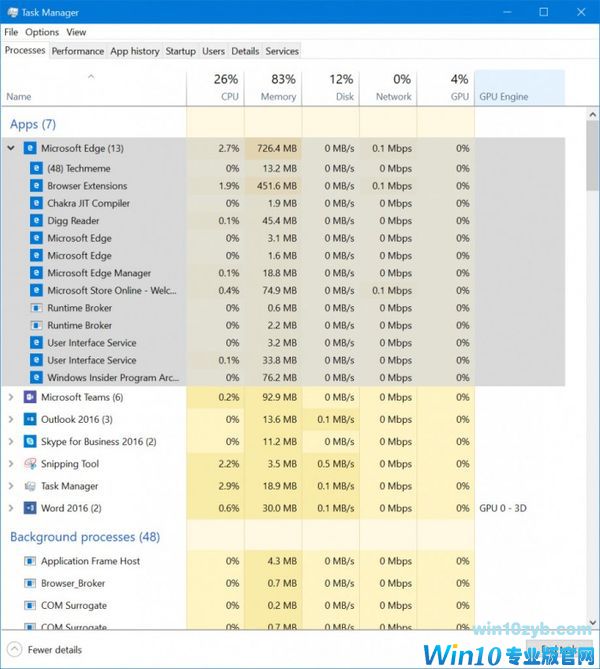Click the Word 2016 icon
This screenshot has width=600, height=669.
point(30,508)
